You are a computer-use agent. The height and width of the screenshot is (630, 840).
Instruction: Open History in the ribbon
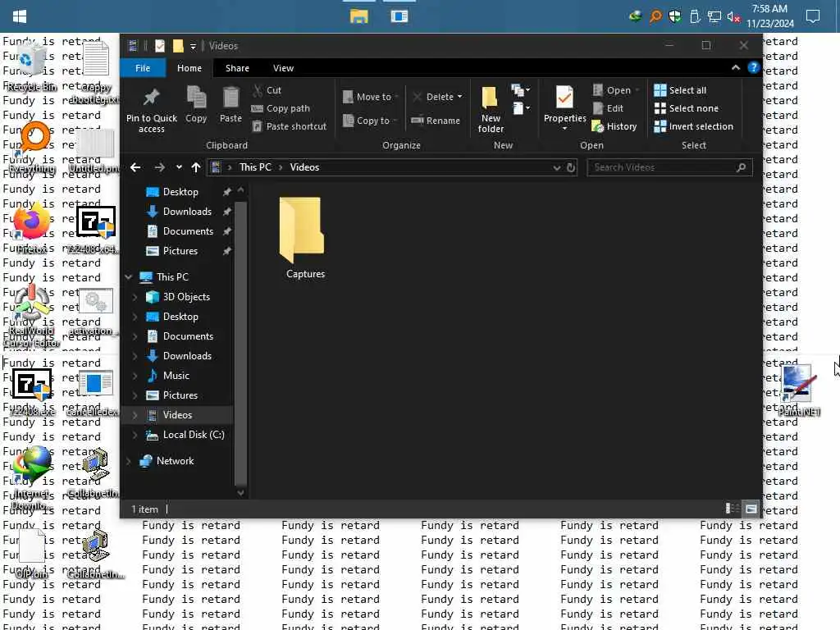pyautogui.click(x=614, y=126)
